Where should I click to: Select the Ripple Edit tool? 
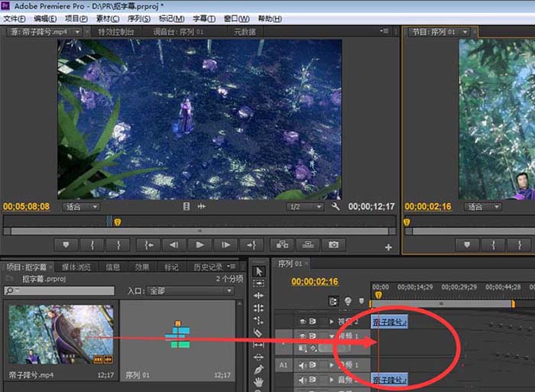click(x=258, y=296)
